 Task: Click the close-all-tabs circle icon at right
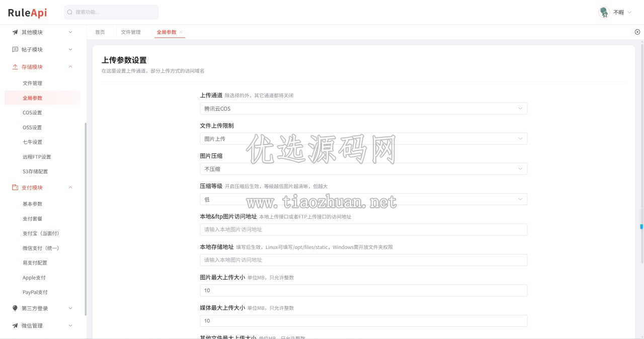[637, 32]
